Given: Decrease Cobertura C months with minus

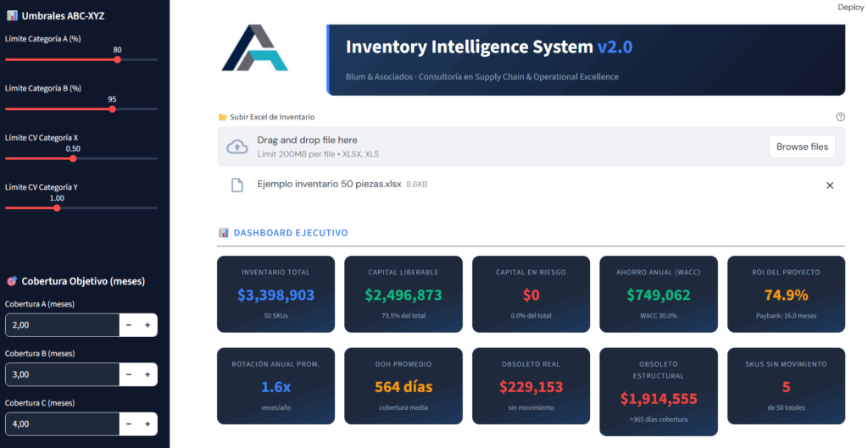Looking at the screenshot, I should [128, 423].
